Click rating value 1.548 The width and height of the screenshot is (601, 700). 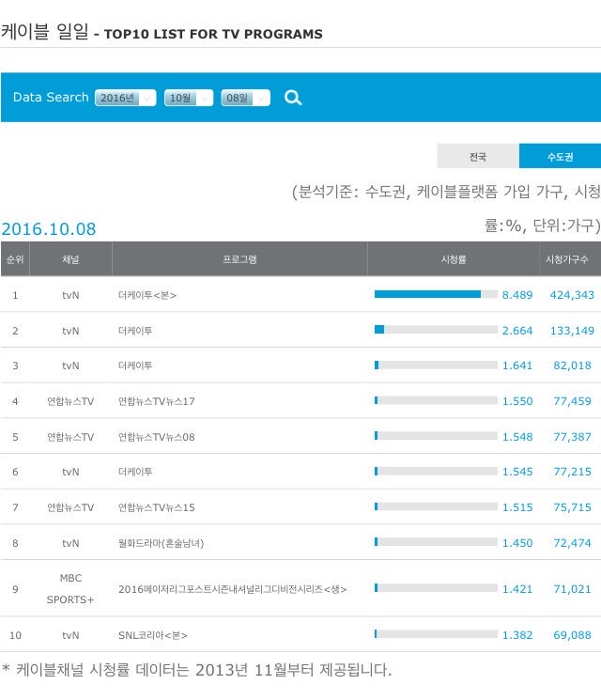pyautogui.click(x=517, y=437)
